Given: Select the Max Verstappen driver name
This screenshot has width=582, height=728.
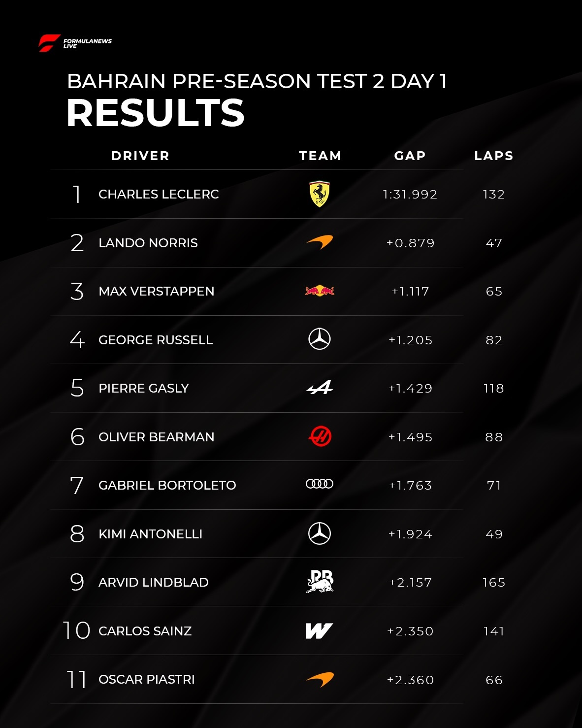Looking at the screenshot, I should pyautogui.click(x=156, y=292).
